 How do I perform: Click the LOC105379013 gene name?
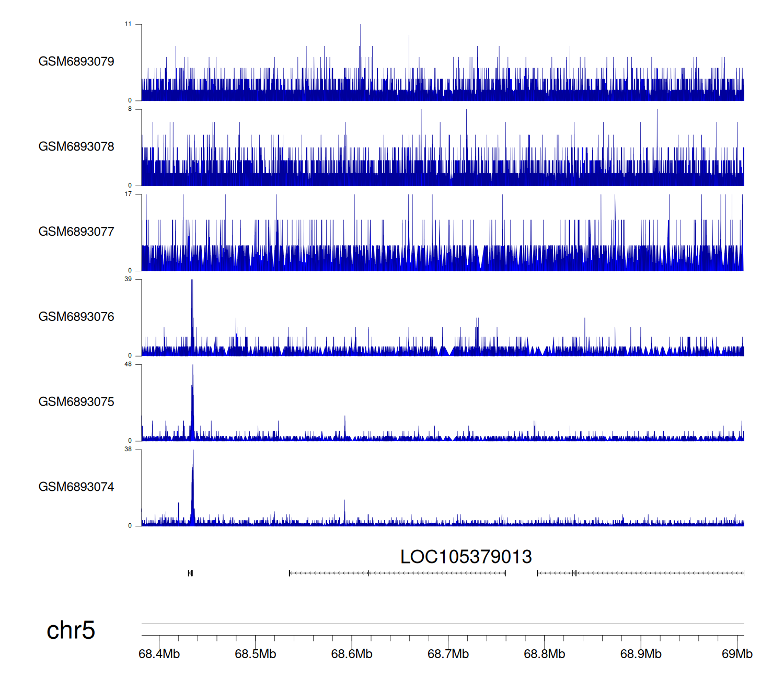tap(466, 557)
